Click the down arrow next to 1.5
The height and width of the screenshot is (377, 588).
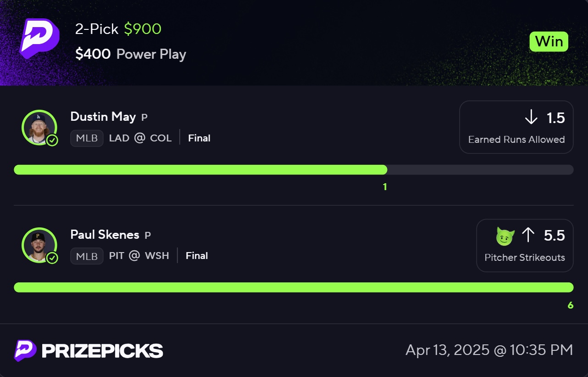pos(531,118)
